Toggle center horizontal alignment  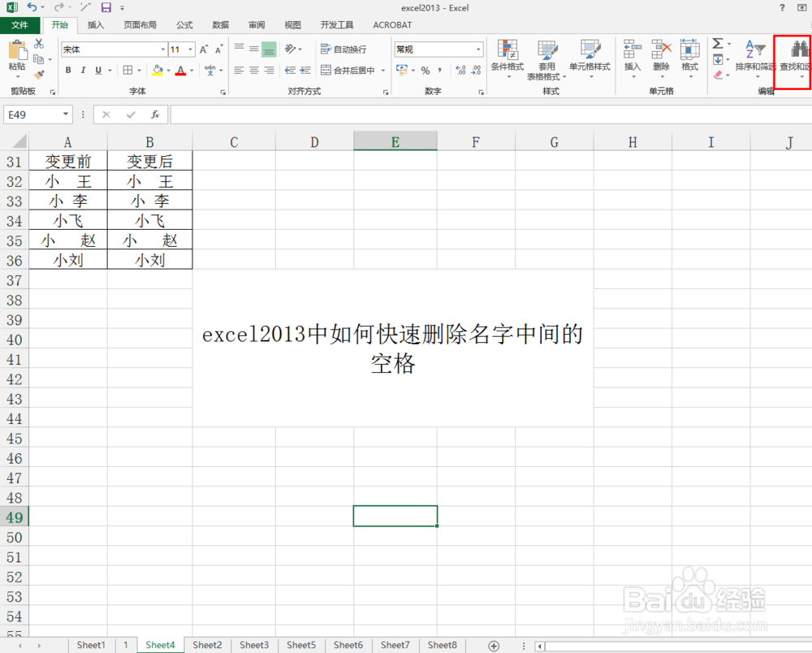[x=253, y=70]
